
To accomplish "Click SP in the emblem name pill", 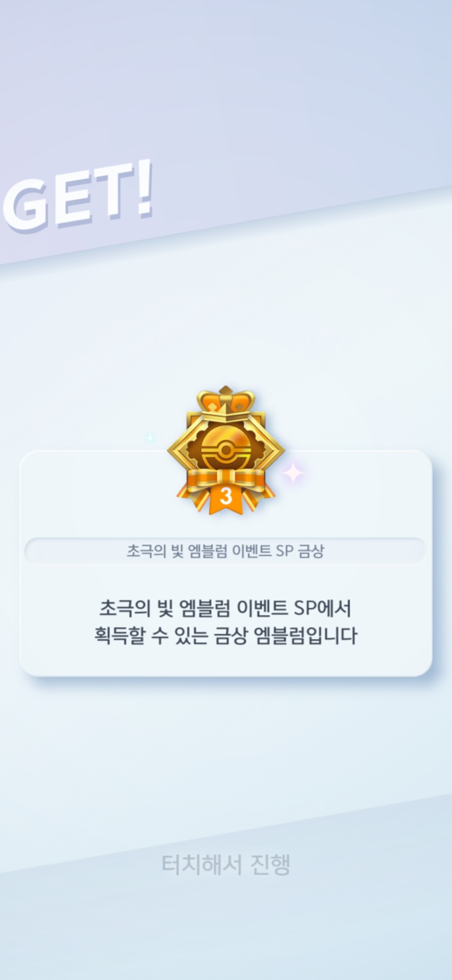I will pyautogui.click(x=284, y=551).
